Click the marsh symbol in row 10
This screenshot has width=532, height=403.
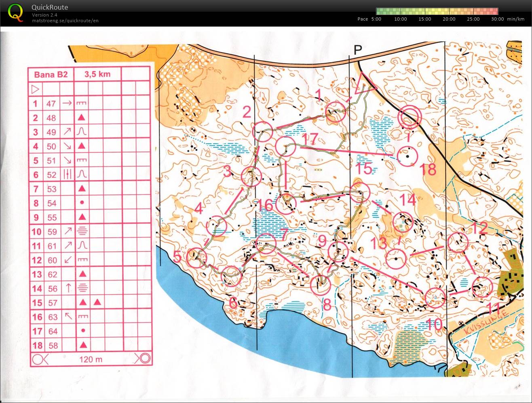[x=82, y=232]
